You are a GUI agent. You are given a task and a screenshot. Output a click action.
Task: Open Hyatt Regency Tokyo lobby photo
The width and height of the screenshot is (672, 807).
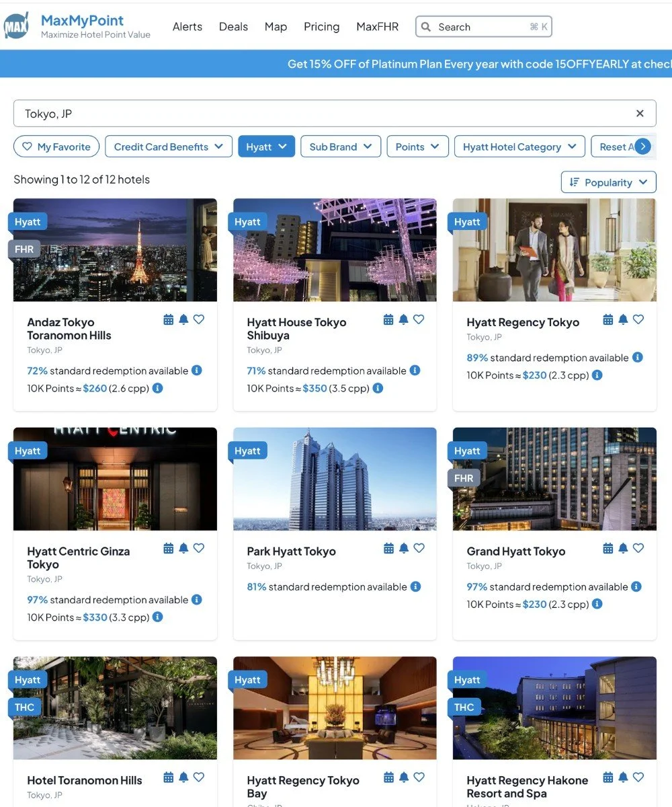pyautogui.click(x=554, y=249)
